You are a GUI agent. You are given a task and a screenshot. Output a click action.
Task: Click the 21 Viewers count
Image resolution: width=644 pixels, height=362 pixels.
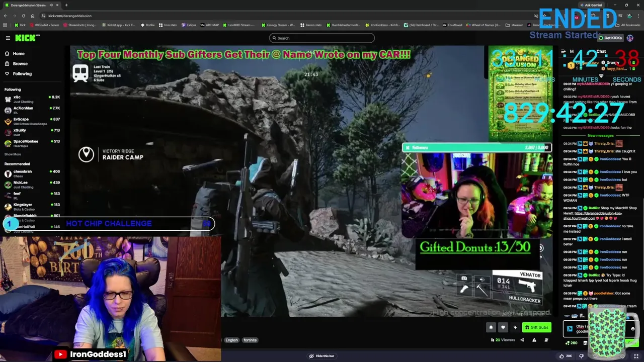503,340
